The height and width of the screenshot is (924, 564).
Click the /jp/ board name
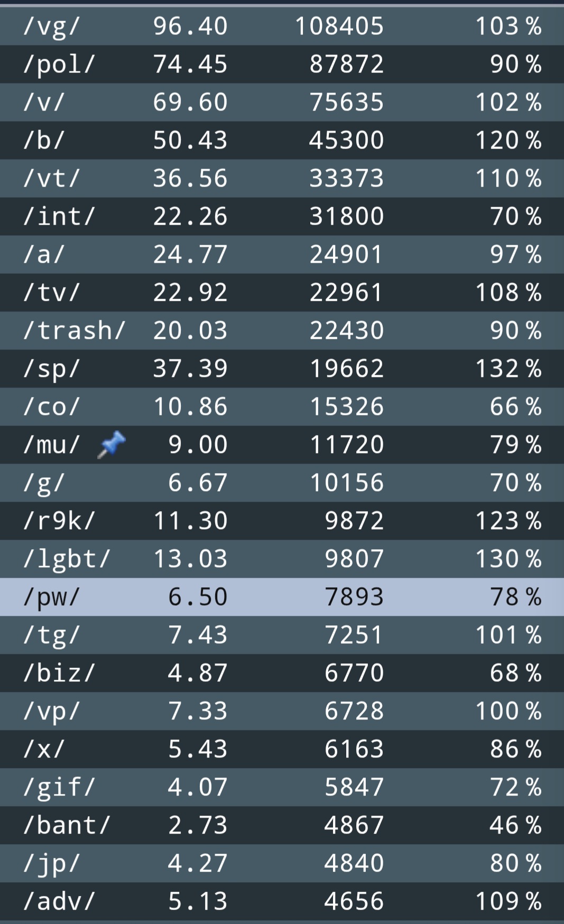(x=51, y=864)
